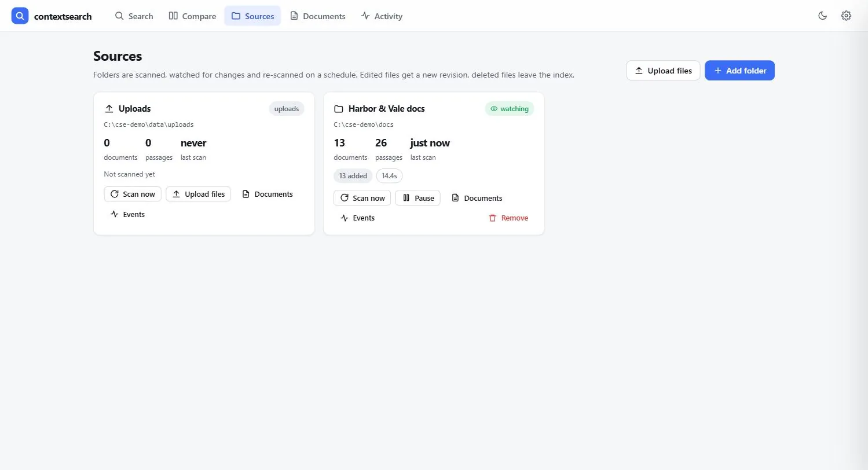Screen dimensions: 868x470
Task: Click the 13 added chip
Action: [x=353, y=176]
